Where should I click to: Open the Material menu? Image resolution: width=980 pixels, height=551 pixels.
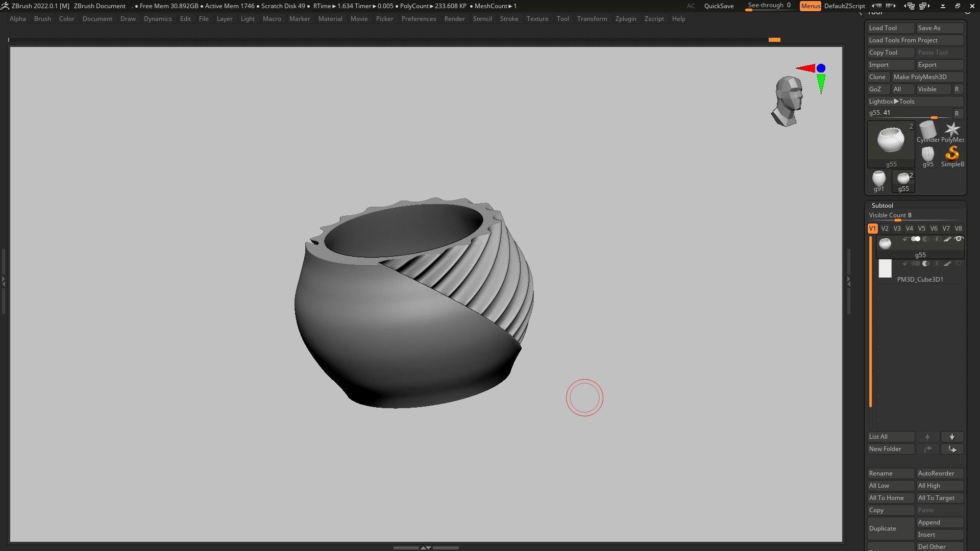330,19
